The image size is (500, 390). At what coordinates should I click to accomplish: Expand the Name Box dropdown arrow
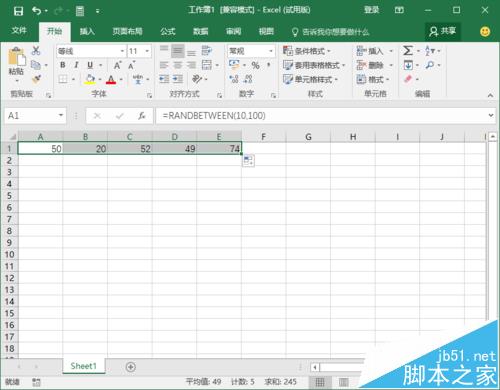61,115
